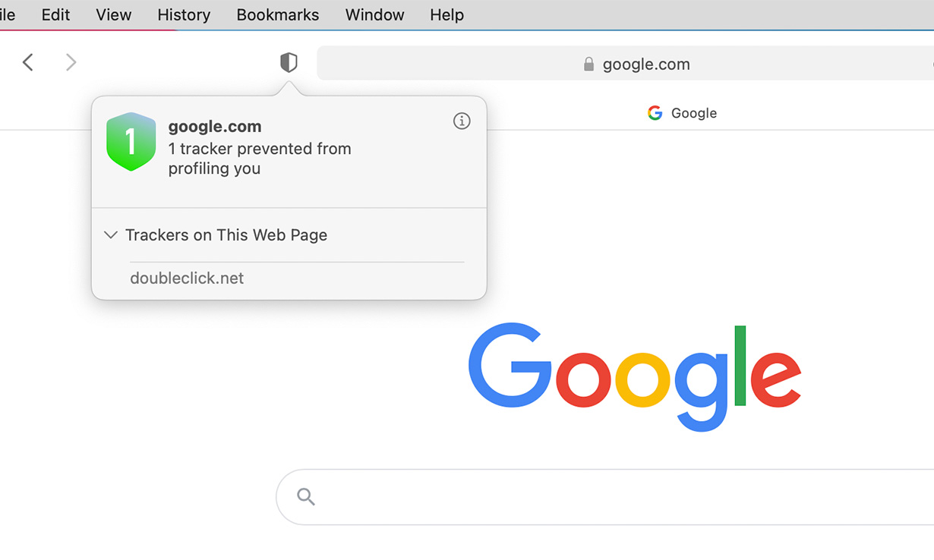Open the Window menu

pos(374,15)
